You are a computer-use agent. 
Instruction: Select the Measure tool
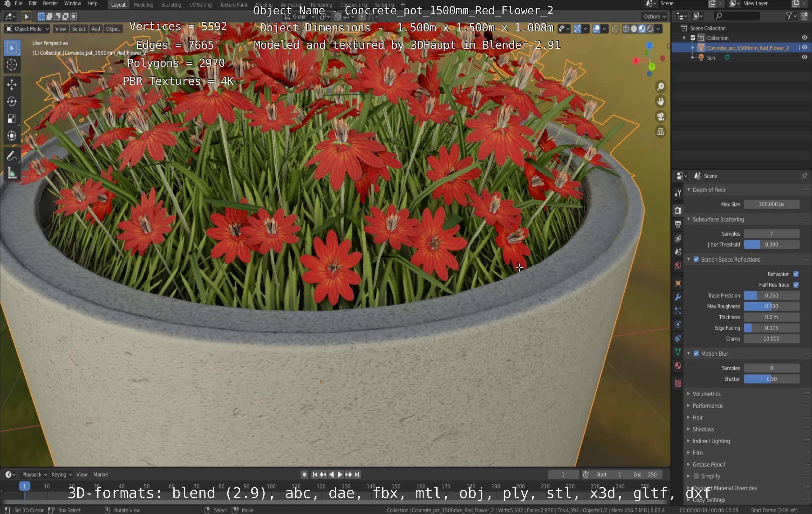12,173
